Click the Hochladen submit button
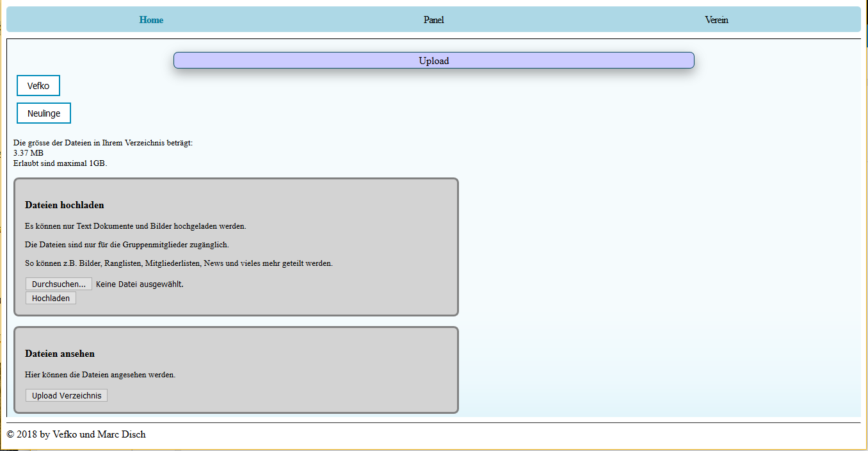 point(51,299)
